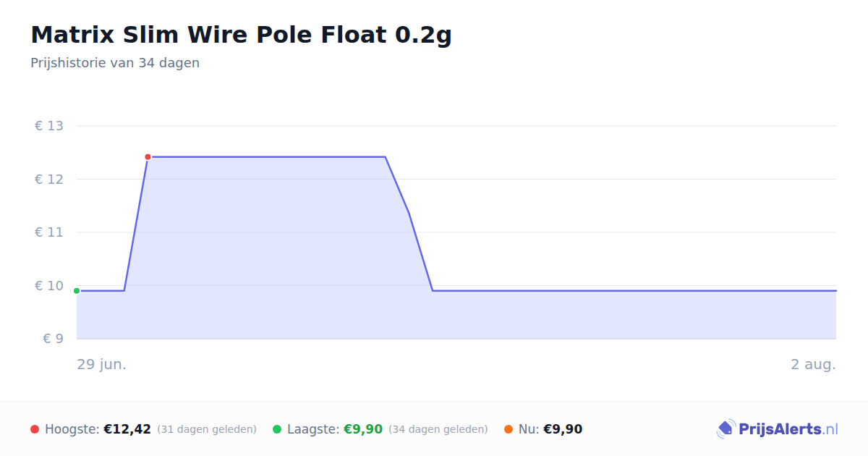Click the orange Nu legend dot
Viewport: 868px width, 456px height.
[509, 429]
